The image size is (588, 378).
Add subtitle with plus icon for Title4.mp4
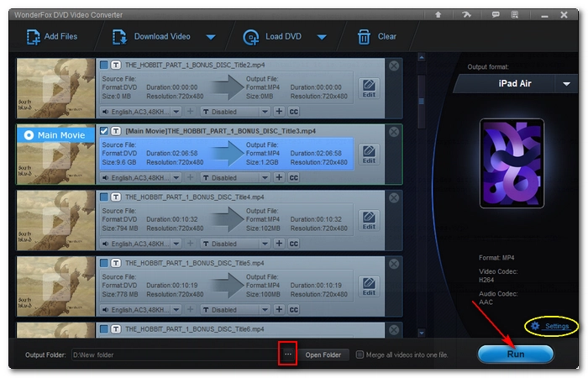(279, 244)
